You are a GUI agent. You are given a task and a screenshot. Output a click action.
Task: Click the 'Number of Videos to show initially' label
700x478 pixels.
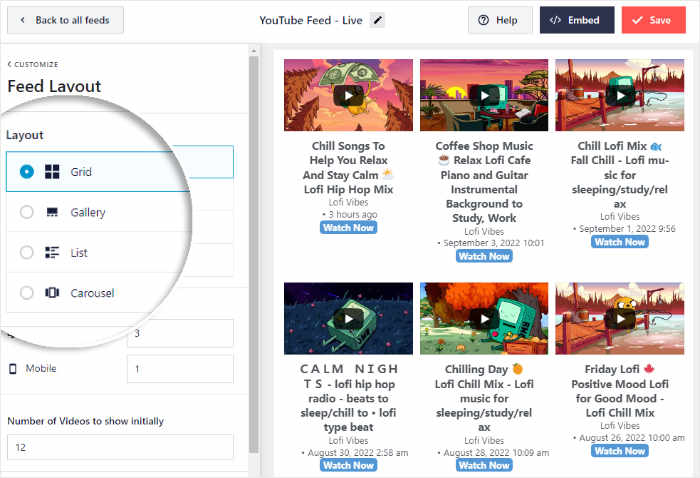[x=85, y=421]
